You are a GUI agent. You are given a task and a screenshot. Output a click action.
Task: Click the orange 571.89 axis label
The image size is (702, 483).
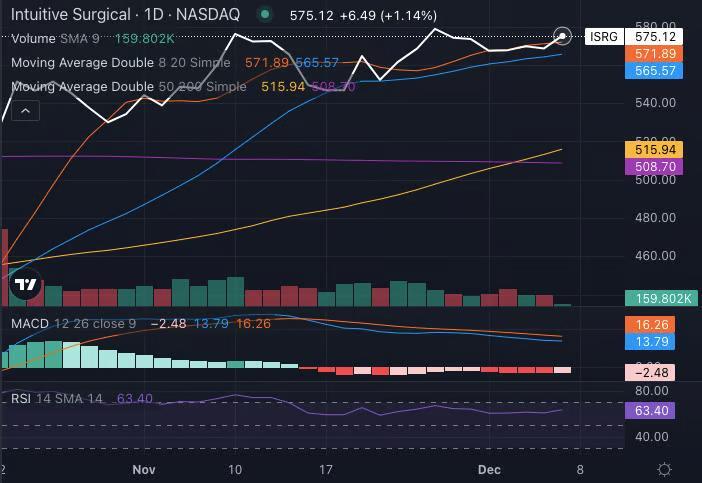(654, 54)
